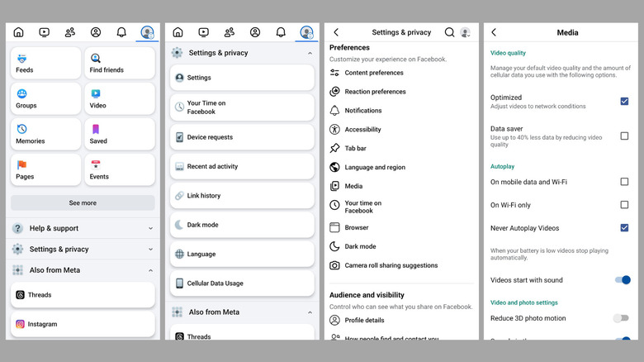This screenshot has width=644, height=362.
Task: Launch Instagram from Also from Meta
Action: point(83,324)
